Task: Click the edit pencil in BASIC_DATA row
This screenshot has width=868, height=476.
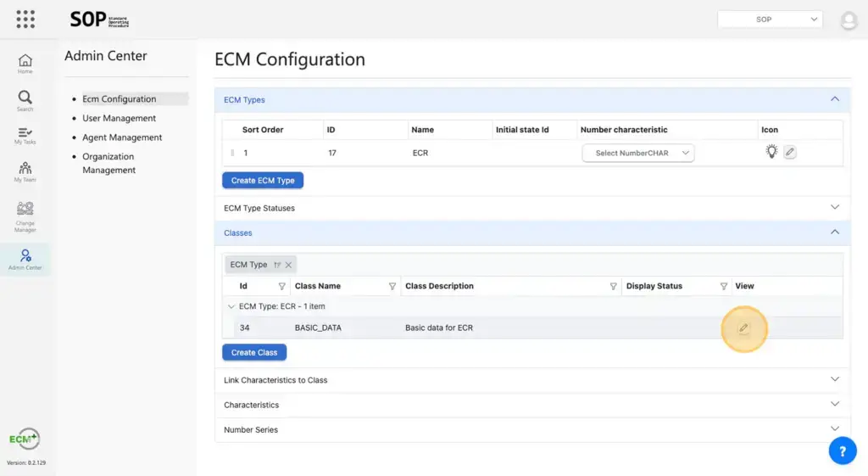Action: coord(743,328)
